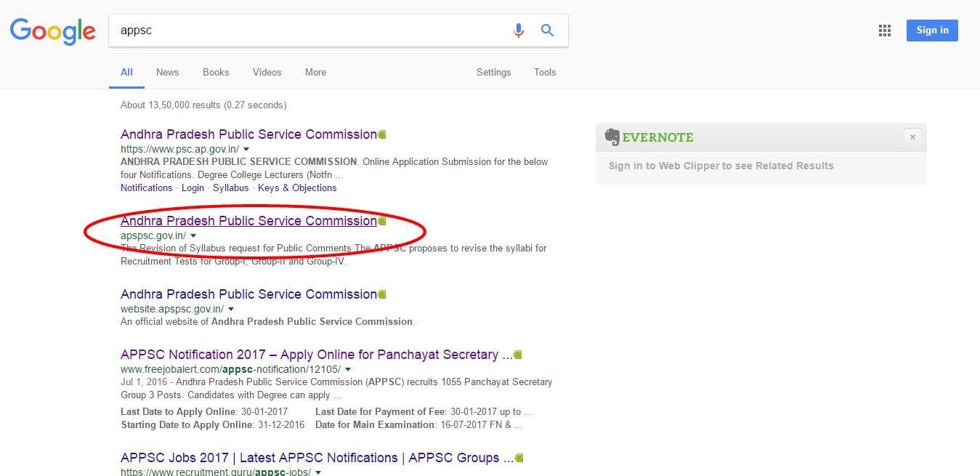Switch to the Videos tab

[x=267, y=72]
